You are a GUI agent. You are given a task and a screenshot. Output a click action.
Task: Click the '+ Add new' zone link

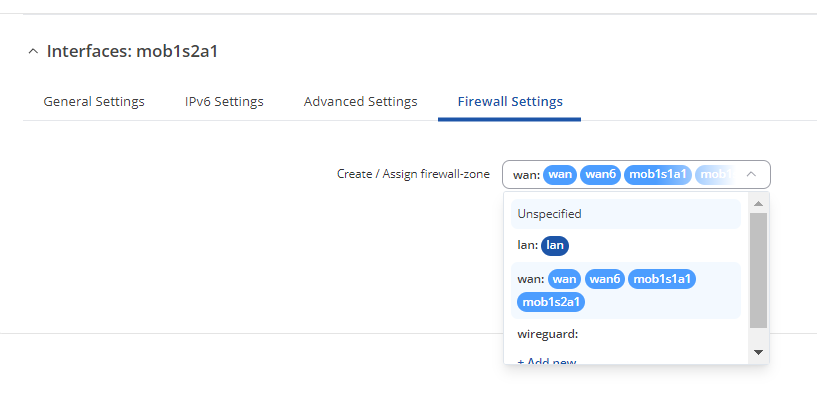pos(547,361)
